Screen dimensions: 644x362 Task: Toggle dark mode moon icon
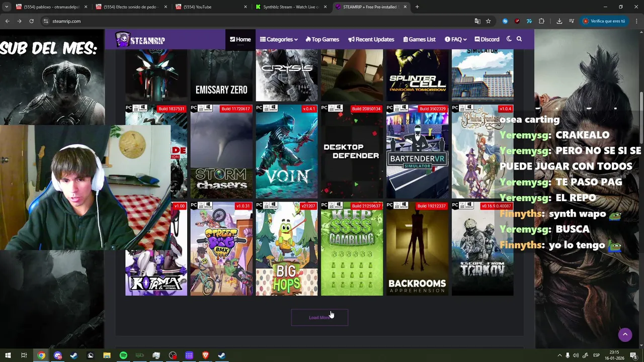509,39
